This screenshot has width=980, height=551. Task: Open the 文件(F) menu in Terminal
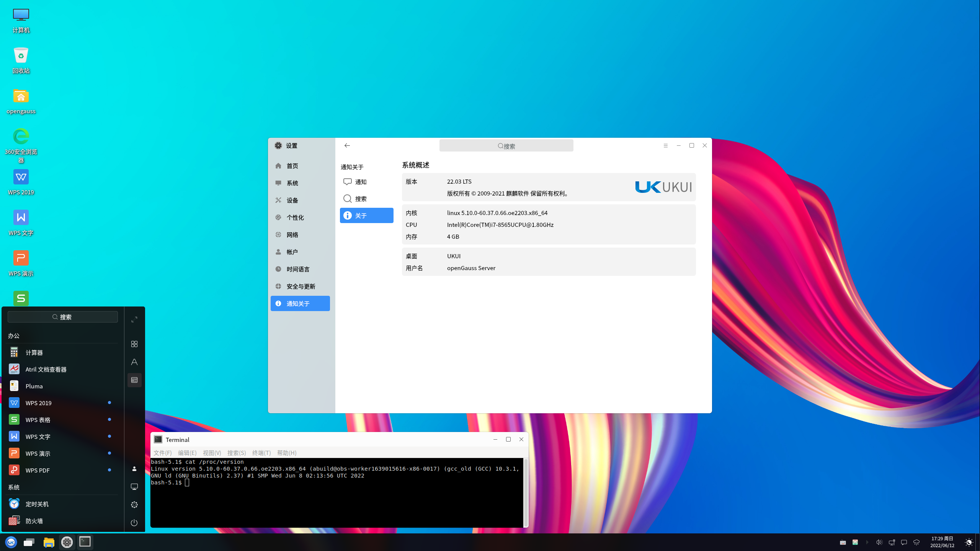click(162, 453)
